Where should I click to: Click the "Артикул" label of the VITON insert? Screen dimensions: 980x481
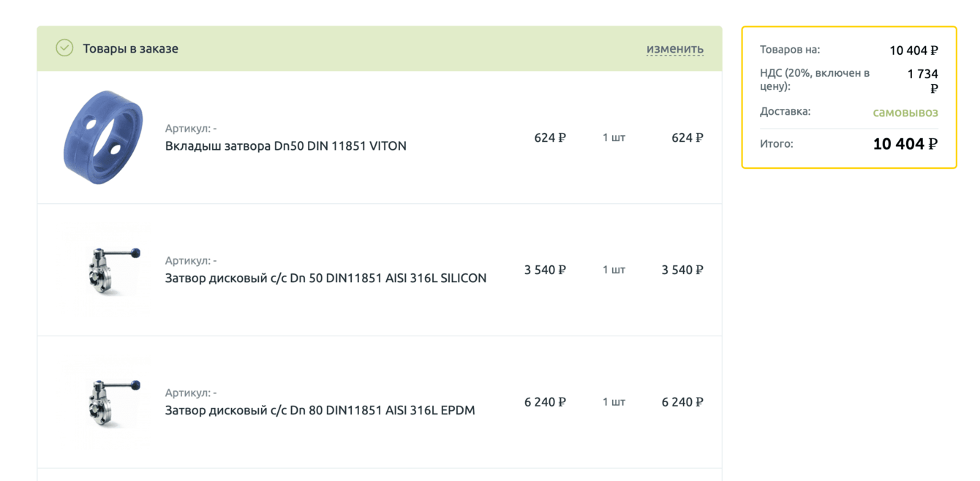point(190,129)
